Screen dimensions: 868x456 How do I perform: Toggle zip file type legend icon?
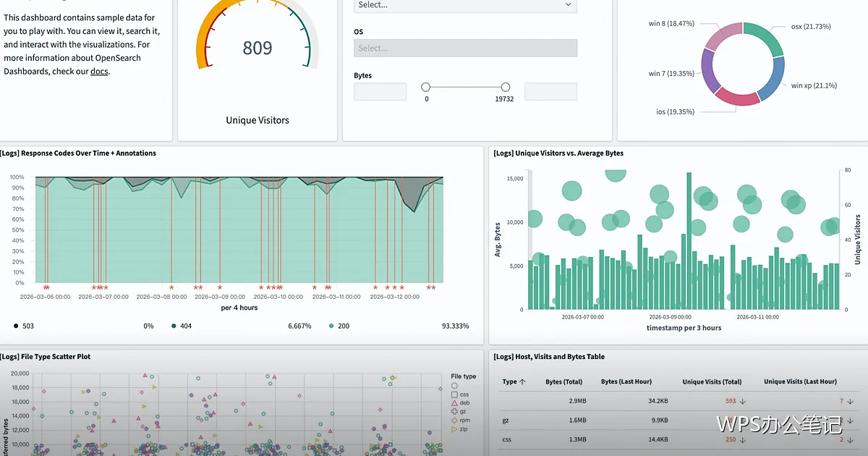pos(454,429)
